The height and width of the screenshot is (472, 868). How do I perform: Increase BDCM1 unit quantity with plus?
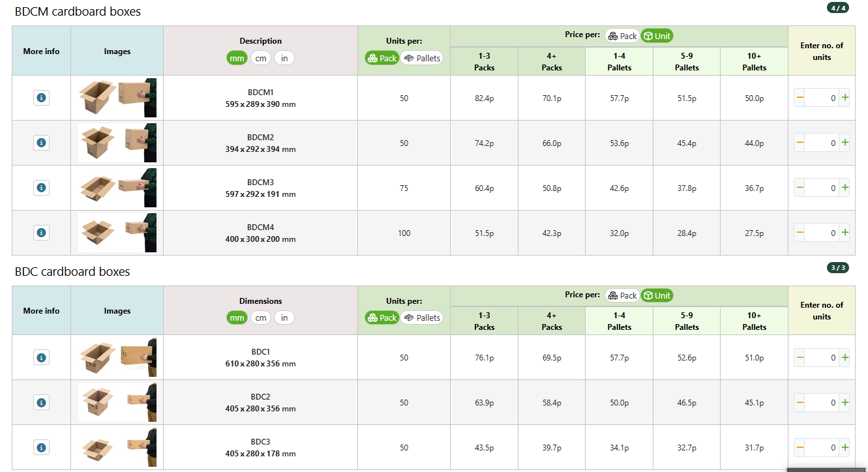(x=845, y=98)
